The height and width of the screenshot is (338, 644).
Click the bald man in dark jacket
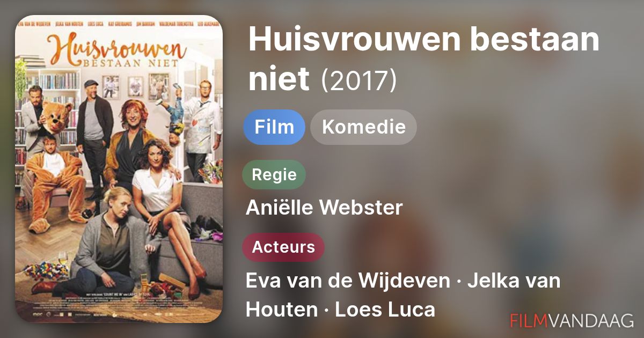coord(94,142)
